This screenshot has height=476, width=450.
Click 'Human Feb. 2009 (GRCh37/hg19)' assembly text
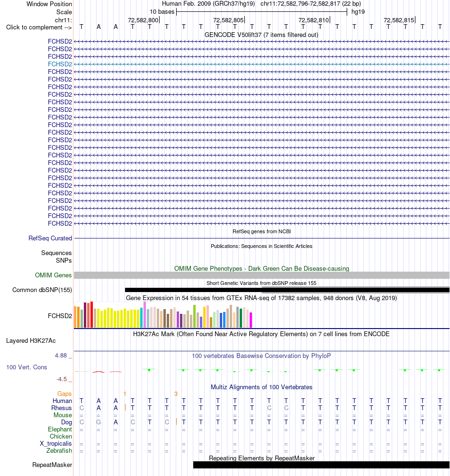208,4
